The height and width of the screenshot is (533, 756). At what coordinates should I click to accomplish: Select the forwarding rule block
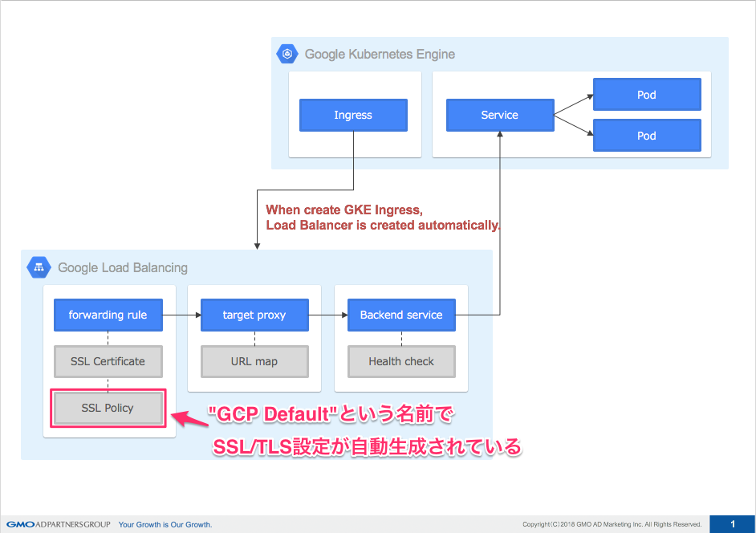click(x=108, y=315)
